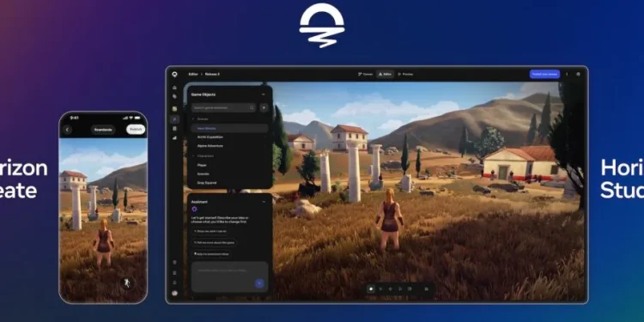Select the first highlighted tool in the viewport toolbar

[x=371, y=289]
